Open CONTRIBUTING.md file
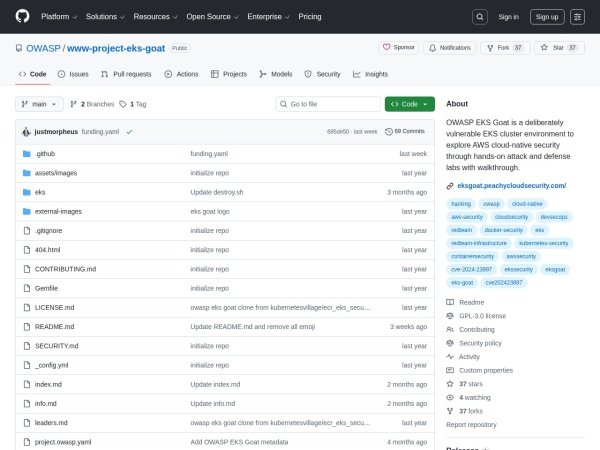The height and width of the screenshot is (450, 600). tap(65, 269)
